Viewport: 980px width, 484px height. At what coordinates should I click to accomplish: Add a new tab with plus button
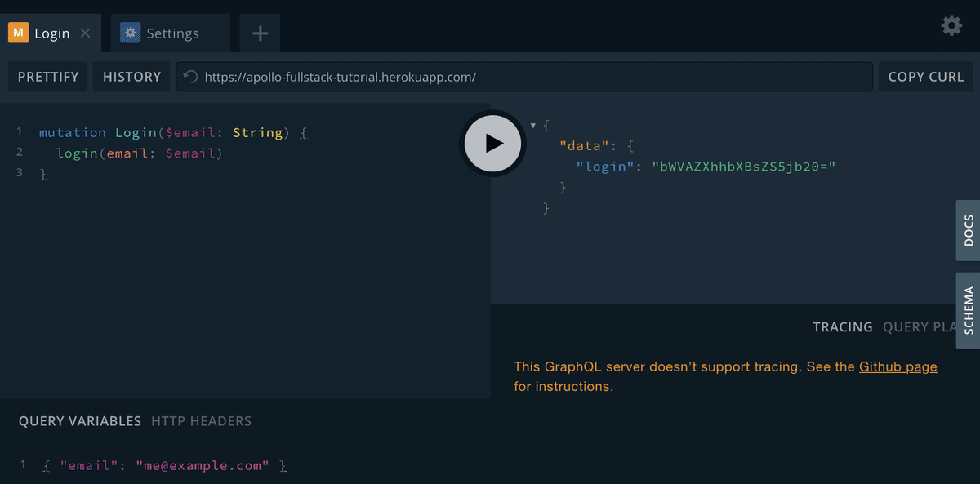(260, 33)
